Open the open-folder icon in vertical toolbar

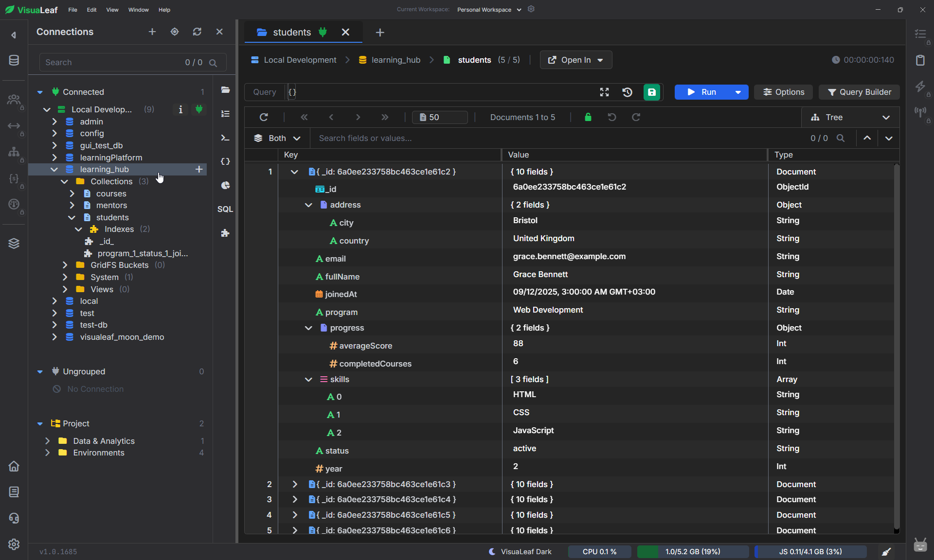225,89
